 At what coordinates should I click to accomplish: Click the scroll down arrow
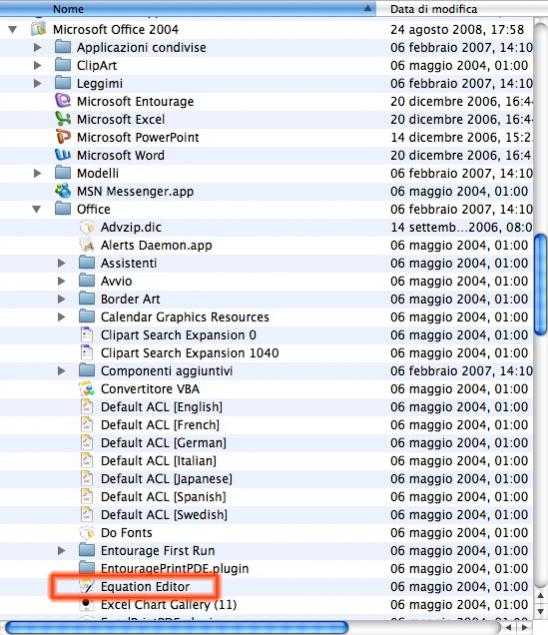click(x=541, y=611)
